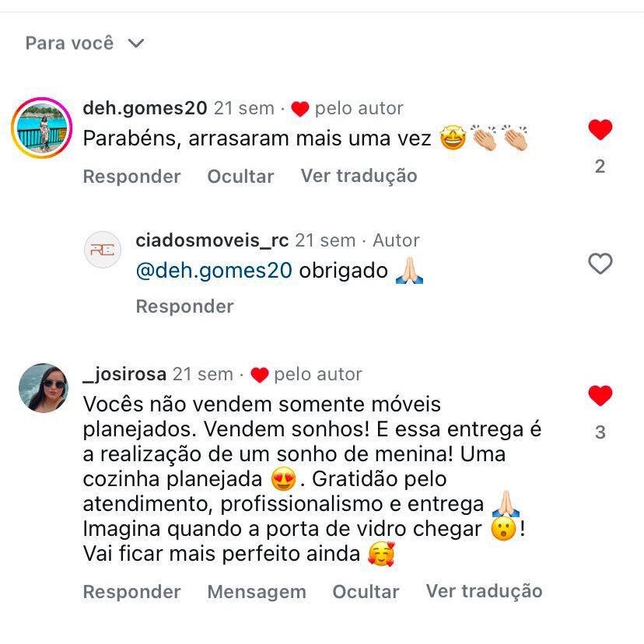Image resolution: width=644 pixels, height=644 pixels.
Task: Open _josirosa username link
Action: [125, 374]
